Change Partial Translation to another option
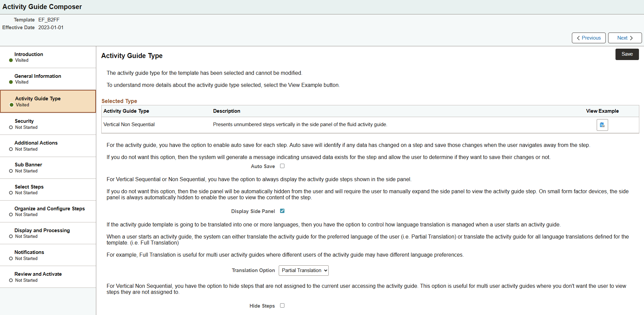The image size is (644, 315). tap(304, 270)
